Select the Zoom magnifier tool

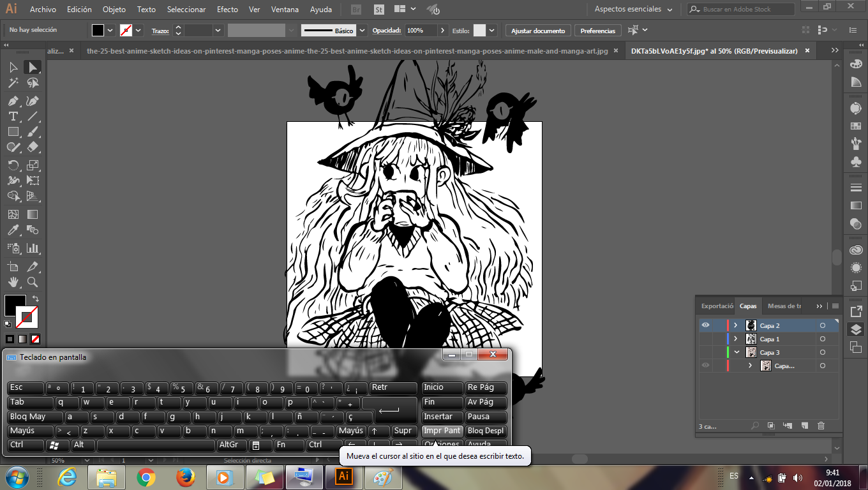(33, 281)
